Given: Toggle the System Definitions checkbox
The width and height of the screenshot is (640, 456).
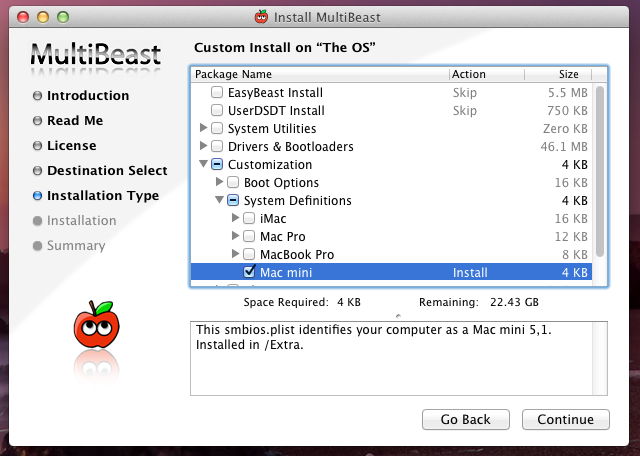Looking at the screenshot, I should [233, 200].
